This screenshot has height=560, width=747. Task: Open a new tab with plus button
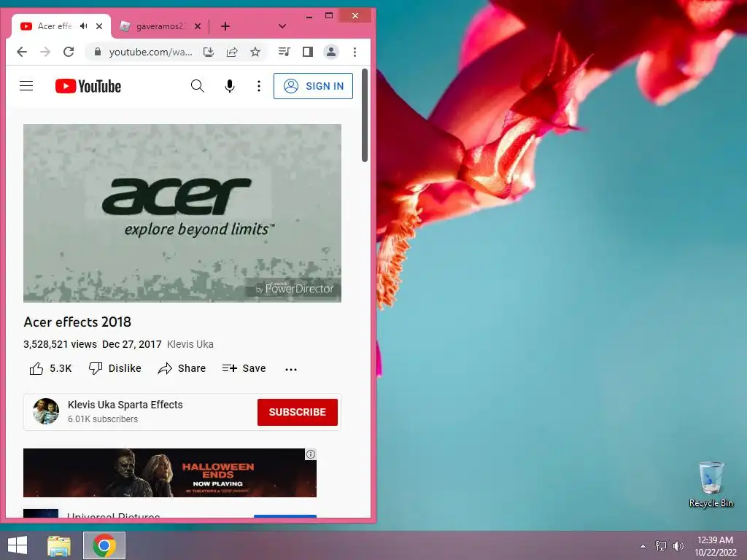[x=225, y=26]
